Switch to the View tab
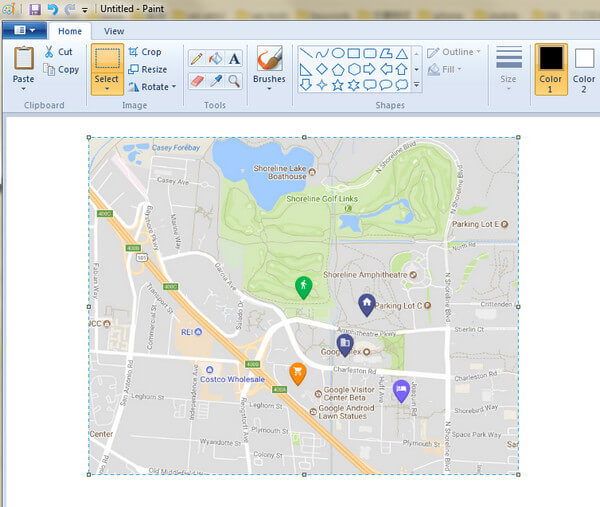This screenshot has width=600, height=507. click(x=114, y=31)
